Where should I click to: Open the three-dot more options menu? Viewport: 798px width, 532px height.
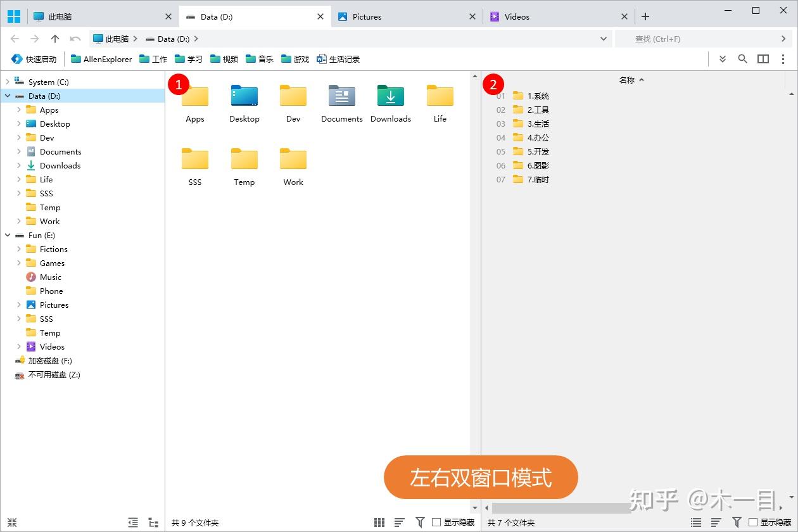tap(783, 58)
